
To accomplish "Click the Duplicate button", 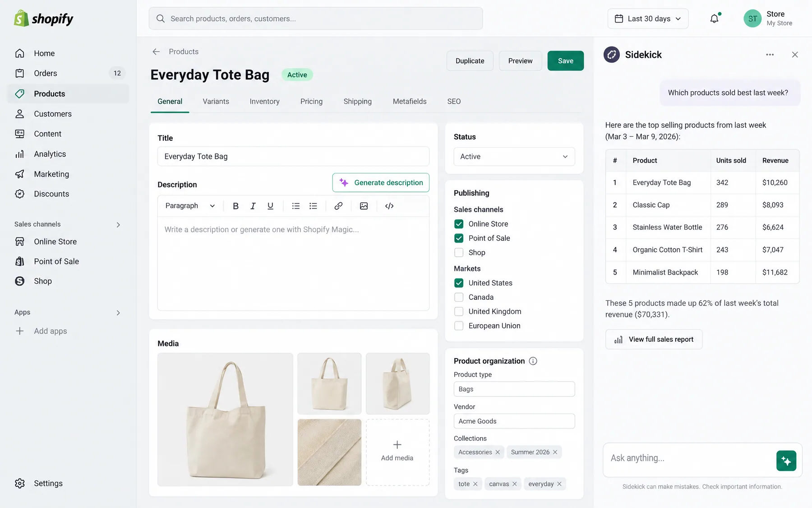I will (x=470, y=61).
